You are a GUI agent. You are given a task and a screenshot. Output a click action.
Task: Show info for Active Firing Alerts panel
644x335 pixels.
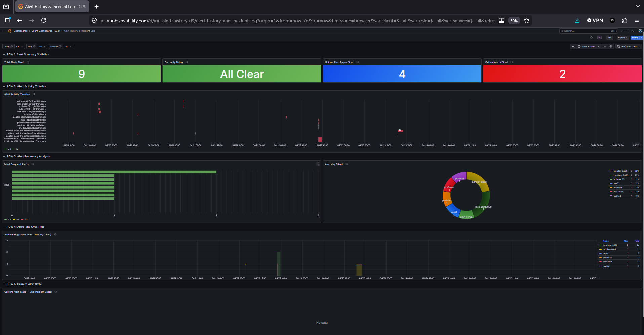[x=55, y=234]
